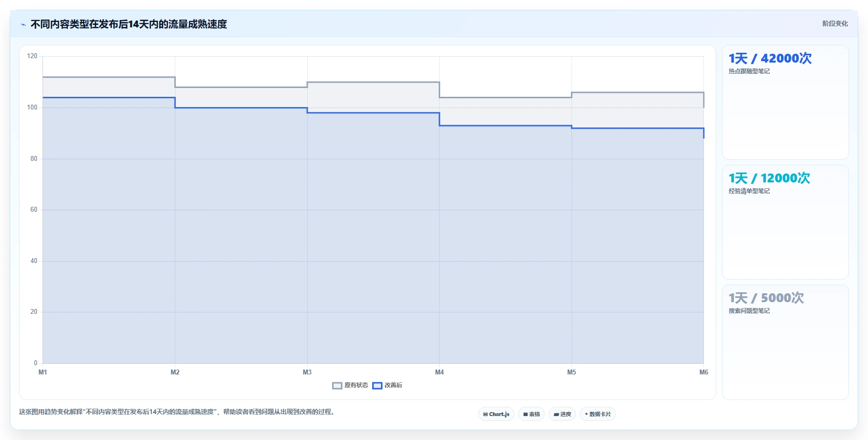This screenshot has width=868, height=440.
Task: Click the chart icon beside the title
Action: pyautogui.click(x=23, y=24)
